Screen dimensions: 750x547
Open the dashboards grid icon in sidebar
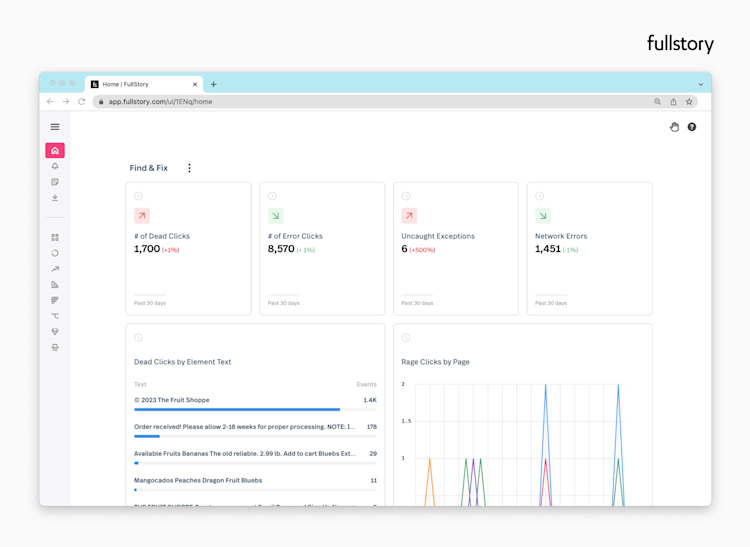(55, 238)
